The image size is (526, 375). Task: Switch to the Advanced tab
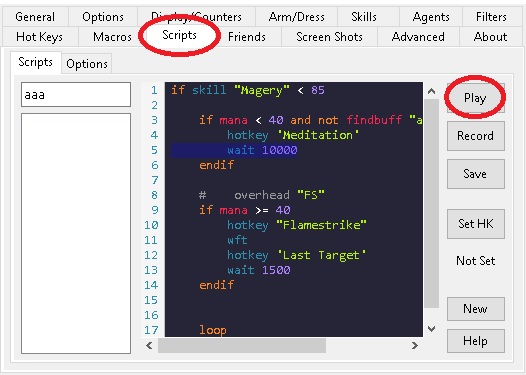point(418,37)
